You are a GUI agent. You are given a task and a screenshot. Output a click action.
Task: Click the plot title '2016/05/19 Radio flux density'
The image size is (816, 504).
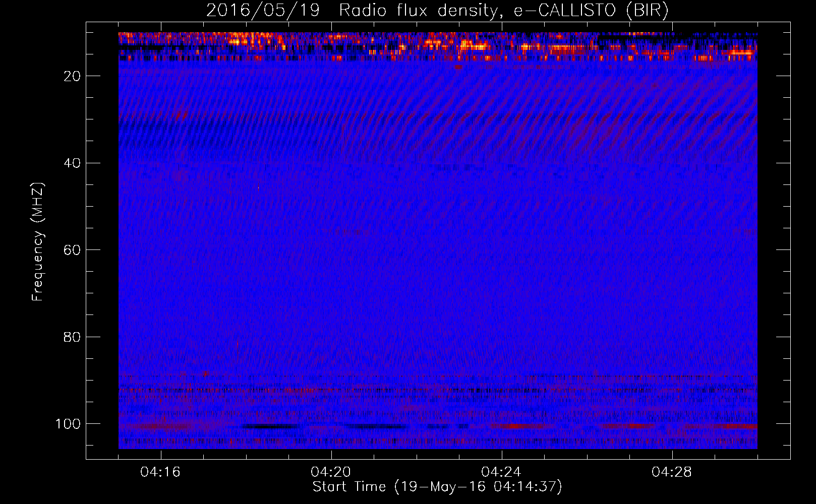point(437,11)
